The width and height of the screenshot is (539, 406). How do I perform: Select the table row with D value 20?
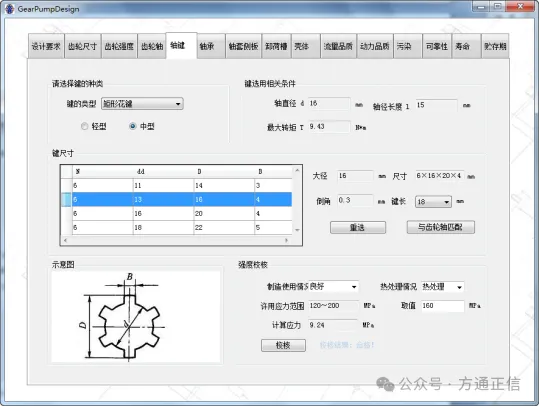pyautogui.click(x=182, y=213)
